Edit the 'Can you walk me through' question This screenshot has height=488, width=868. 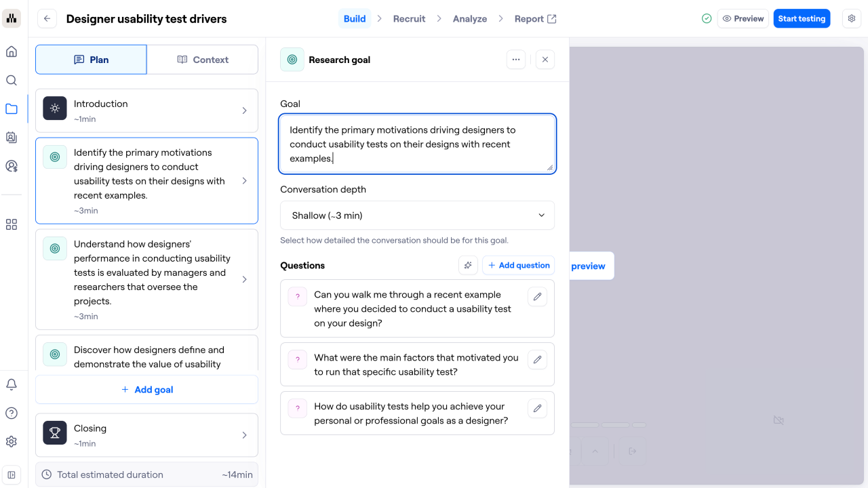[537, 297]
